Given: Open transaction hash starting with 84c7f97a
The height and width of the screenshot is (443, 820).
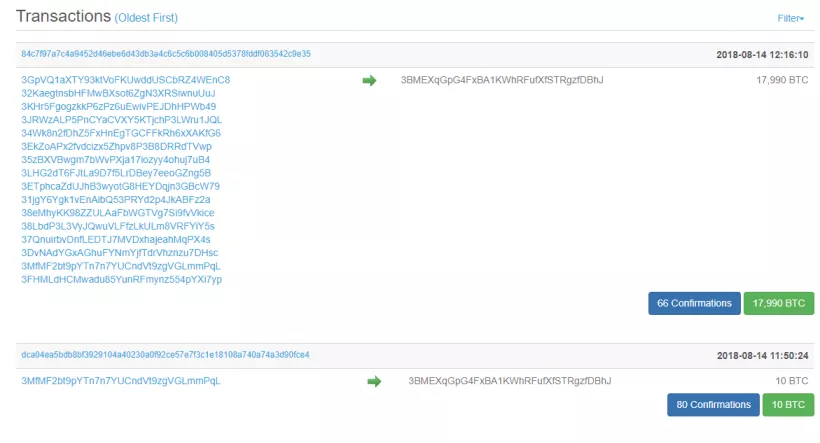Looking at the screenshot, I should [x=165, y=54].
